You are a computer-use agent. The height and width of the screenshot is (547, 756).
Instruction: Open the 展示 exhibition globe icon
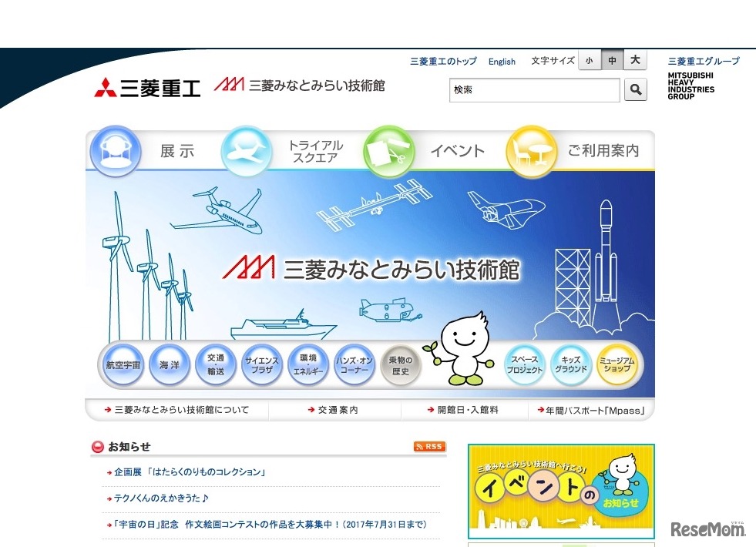(116, 151)
